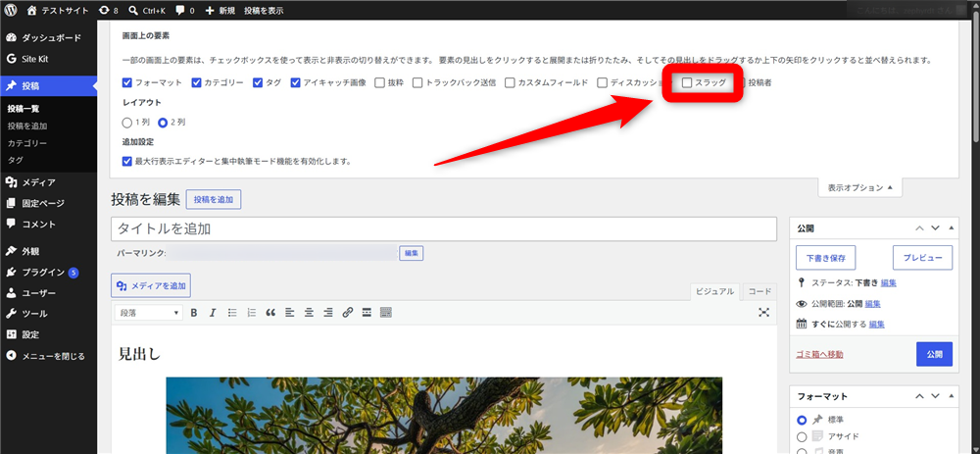Open 設定 in sidebar

tap(48, 334)
